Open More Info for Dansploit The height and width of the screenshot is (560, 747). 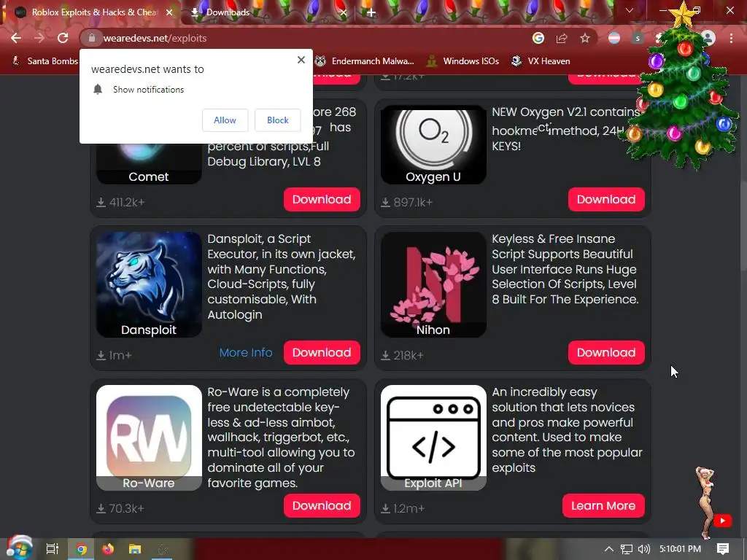click(x=246, y=352)
